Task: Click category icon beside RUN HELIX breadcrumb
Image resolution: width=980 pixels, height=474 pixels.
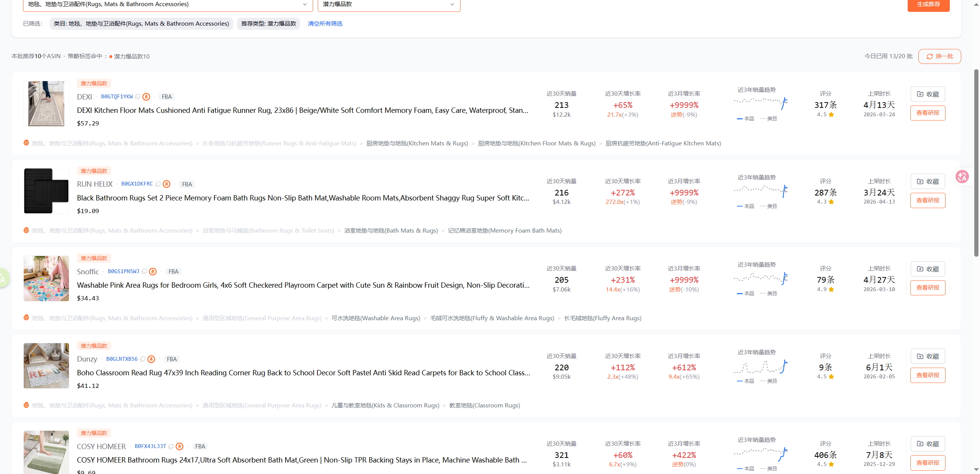Action: pyautogui.click(x=26, y=230)
